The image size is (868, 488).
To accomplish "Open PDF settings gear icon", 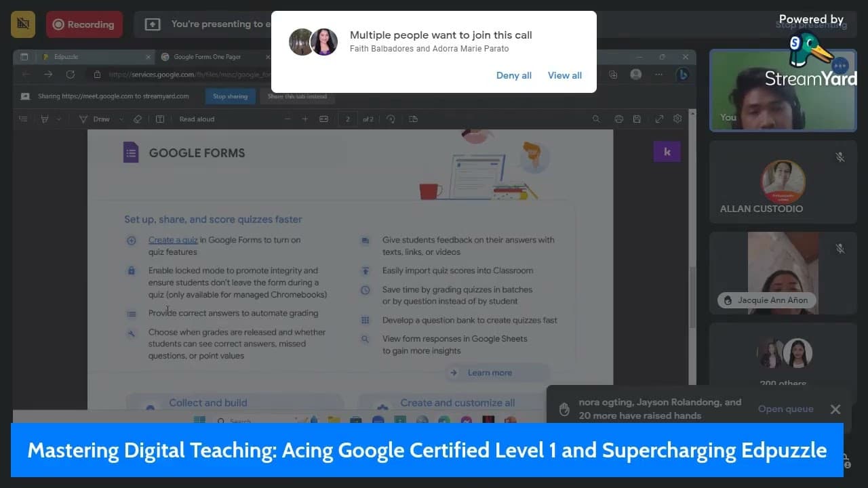I will (677, 119).
